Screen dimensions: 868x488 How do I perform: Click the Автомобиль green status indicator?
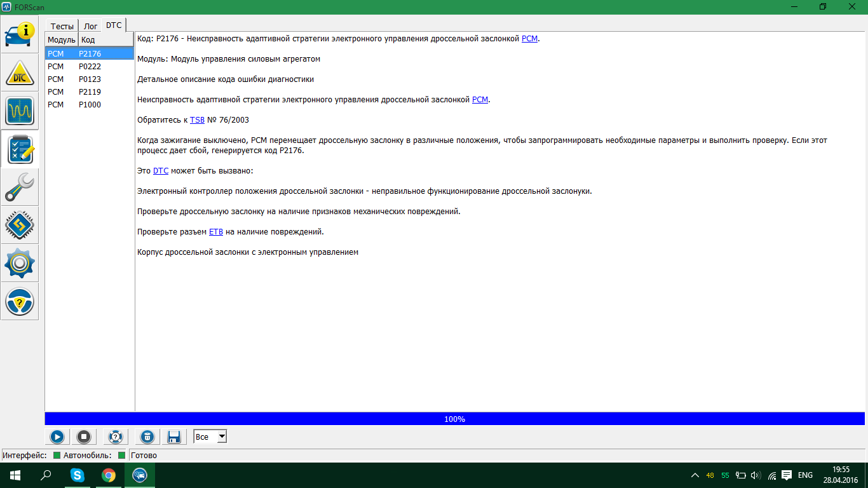click(121, 455)
